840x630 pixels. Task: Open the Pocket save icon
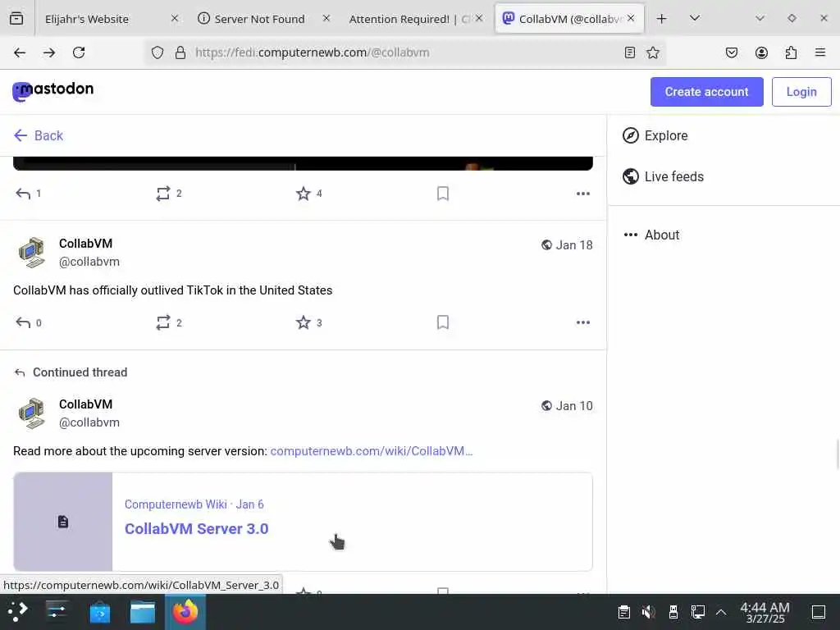click(732, 52)
